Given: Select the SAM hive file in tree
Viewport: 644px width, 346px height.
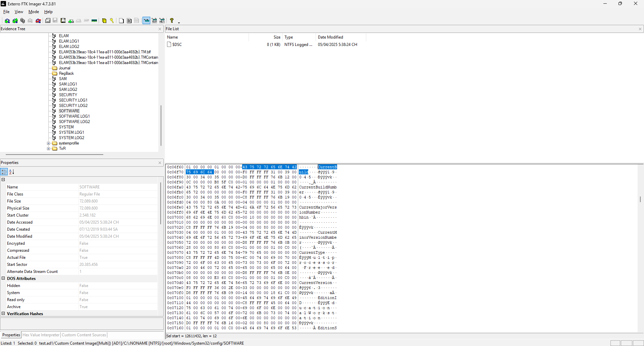Looking at the screenshot, I should pyautogui.click(x=63, y=79).
